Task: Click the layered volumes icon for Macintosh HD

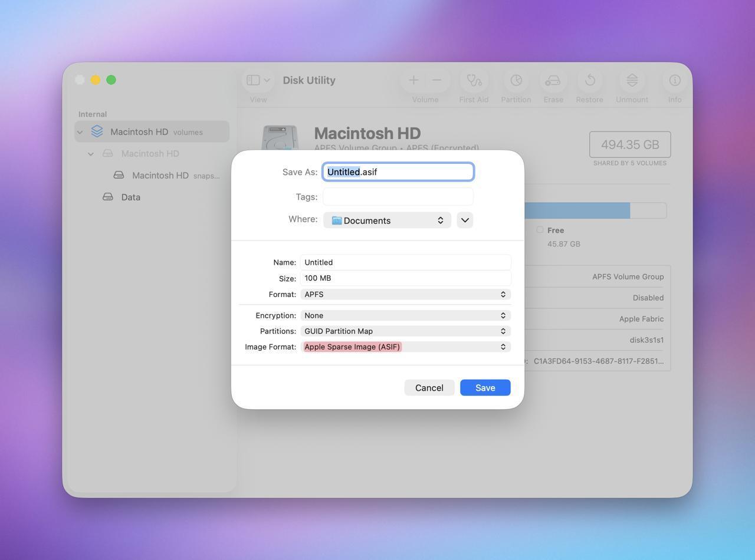Action: tap(97, 131)
